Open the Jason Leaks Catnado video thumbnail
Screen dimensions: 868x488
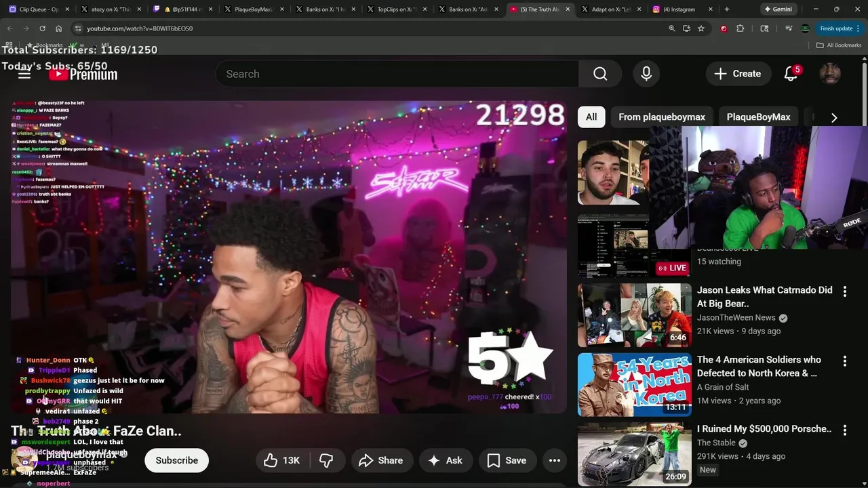pos(635,315)
